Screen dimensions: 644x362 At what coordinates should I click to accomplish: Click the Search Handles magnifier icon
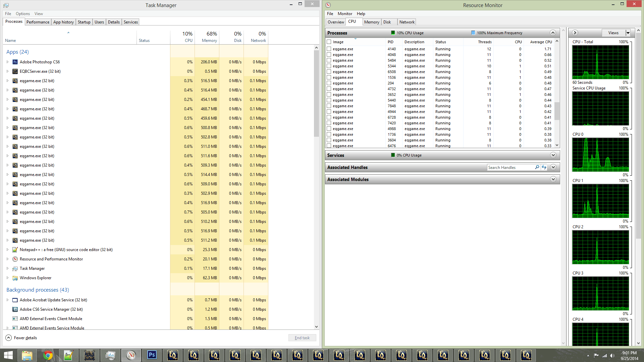pos(537,167)
